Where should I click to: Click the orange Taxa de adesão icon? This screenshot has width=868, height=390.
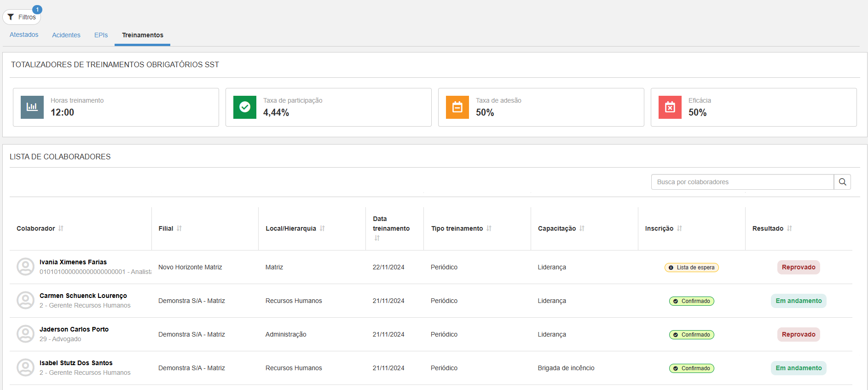pos(457,107)
